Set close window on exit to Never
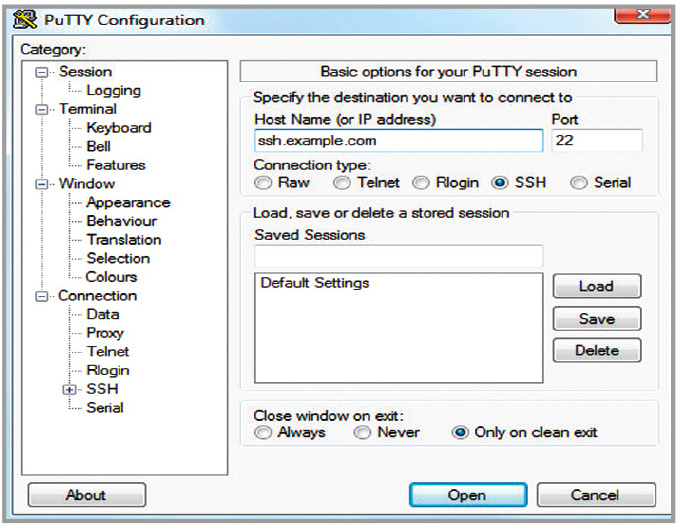This screenshot has width=679, height=526. coord(362,432)
